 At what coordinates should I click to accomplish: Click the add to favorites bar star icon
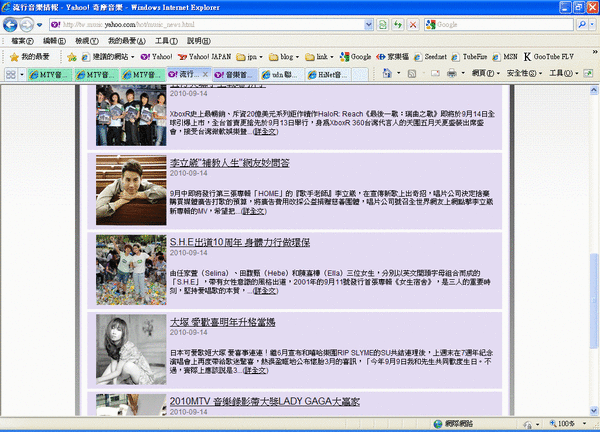(x=72, y=57)
